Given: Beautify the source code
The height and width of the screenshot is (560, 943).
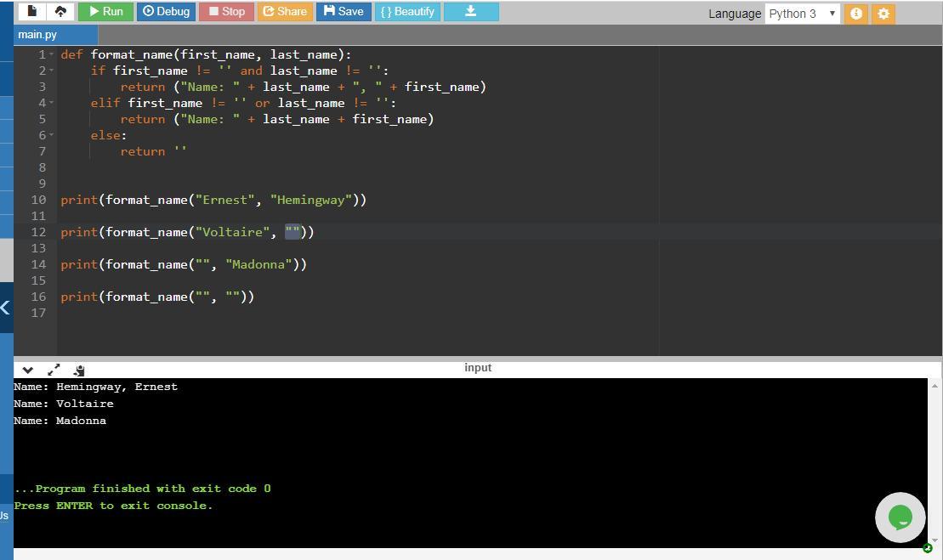Looking at the screenshot, I should tap(407, 11).
